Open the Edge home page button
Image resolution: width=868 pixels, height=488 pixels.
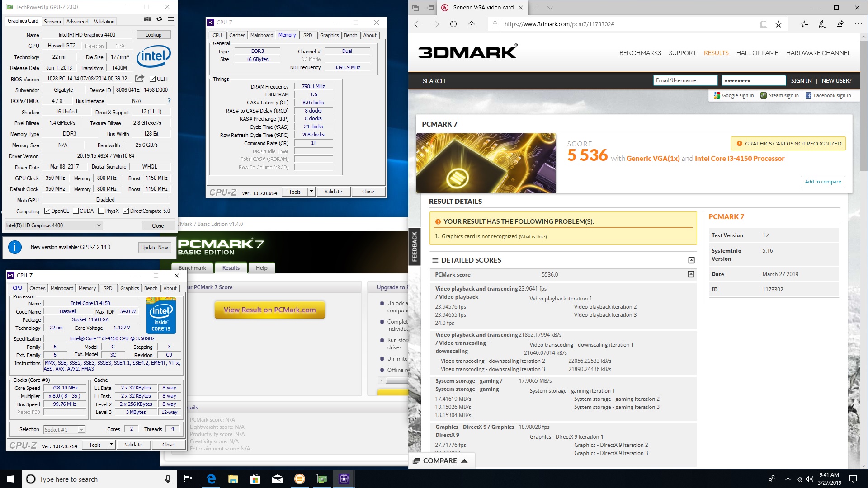pyautogui.click(x=472, y=24)
